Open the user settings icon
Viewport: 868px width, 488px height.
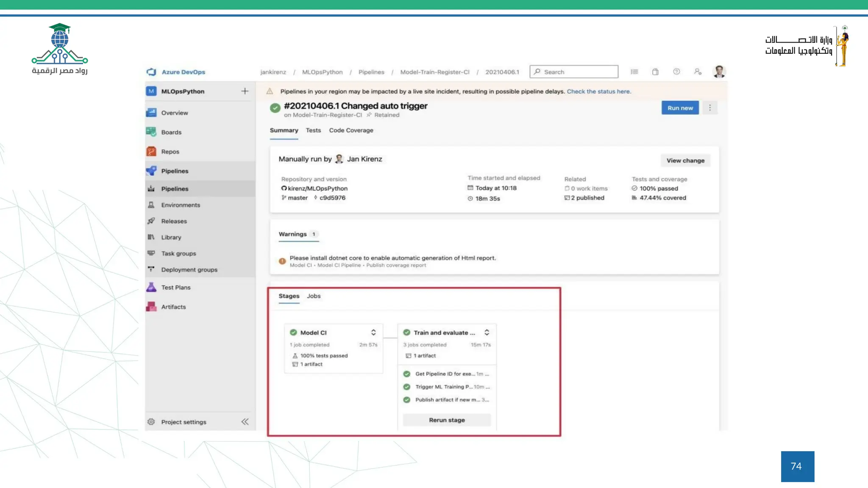click(x=698, y=72)
